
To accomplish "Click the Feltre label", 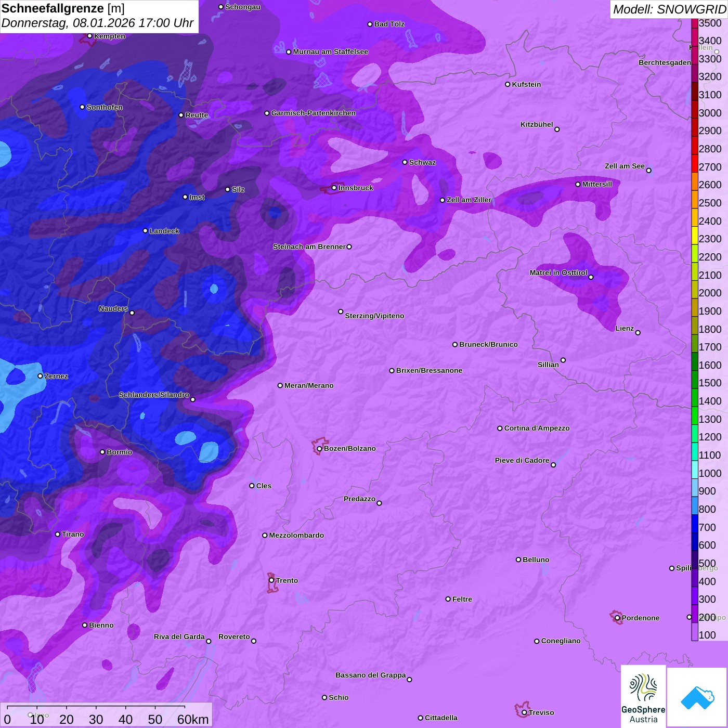I will click(x=462, y=599).
